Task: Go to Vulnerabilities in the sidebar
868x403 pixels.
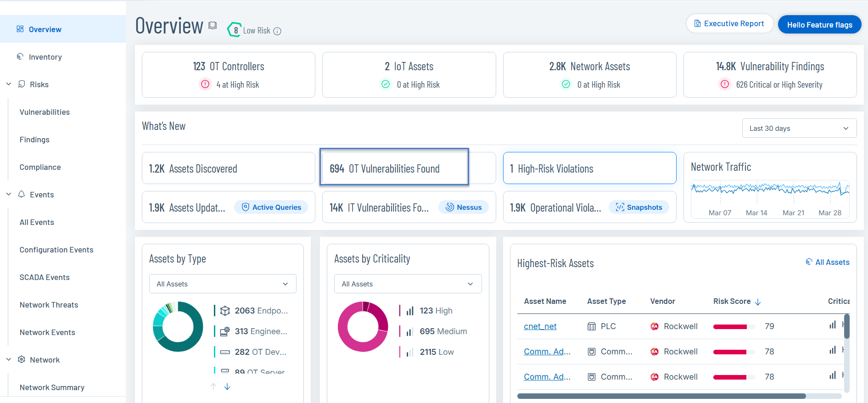Action: coord(45,112)
